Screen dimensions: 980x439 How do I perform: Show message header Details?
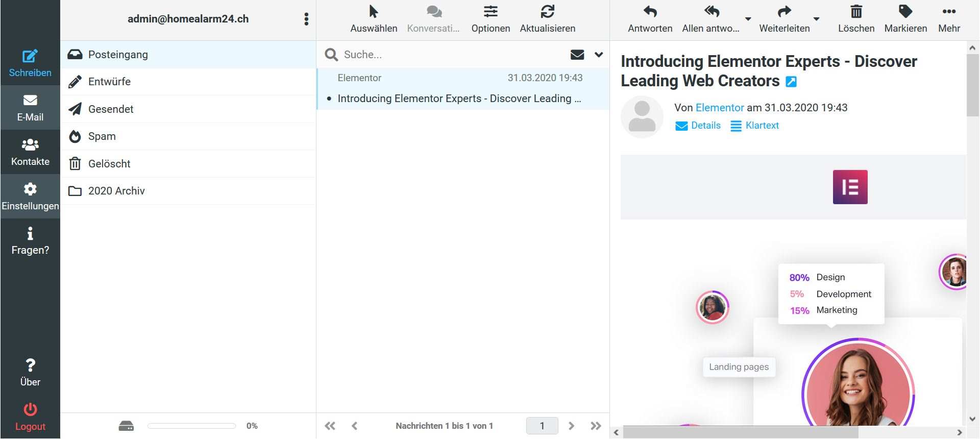[x=698, y=126]
